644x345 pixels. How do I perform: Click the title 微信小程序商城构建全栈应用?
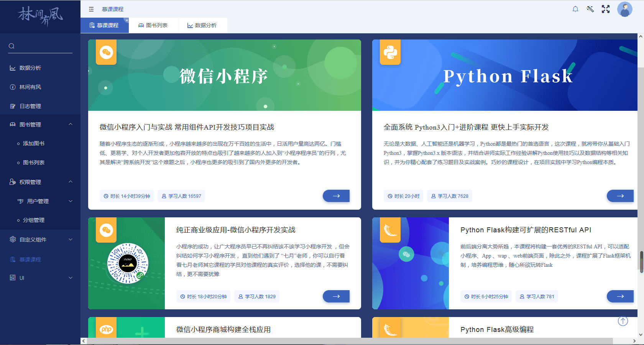click(x=223, y=329)
